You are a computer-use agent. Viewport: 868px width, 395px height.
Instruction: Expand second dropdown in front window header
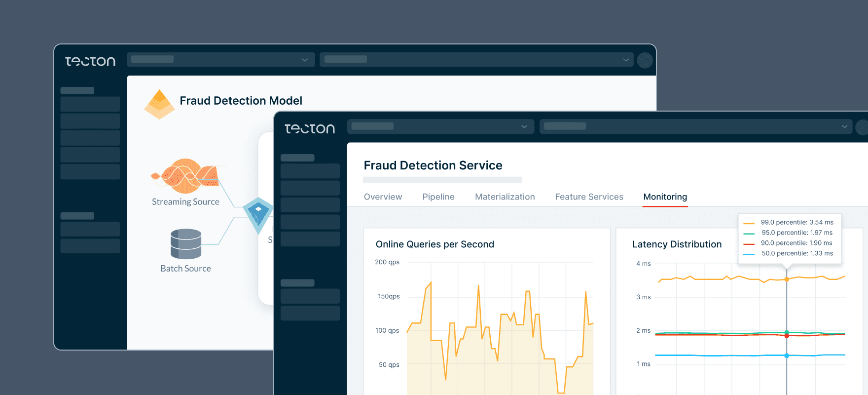point(696,126)
